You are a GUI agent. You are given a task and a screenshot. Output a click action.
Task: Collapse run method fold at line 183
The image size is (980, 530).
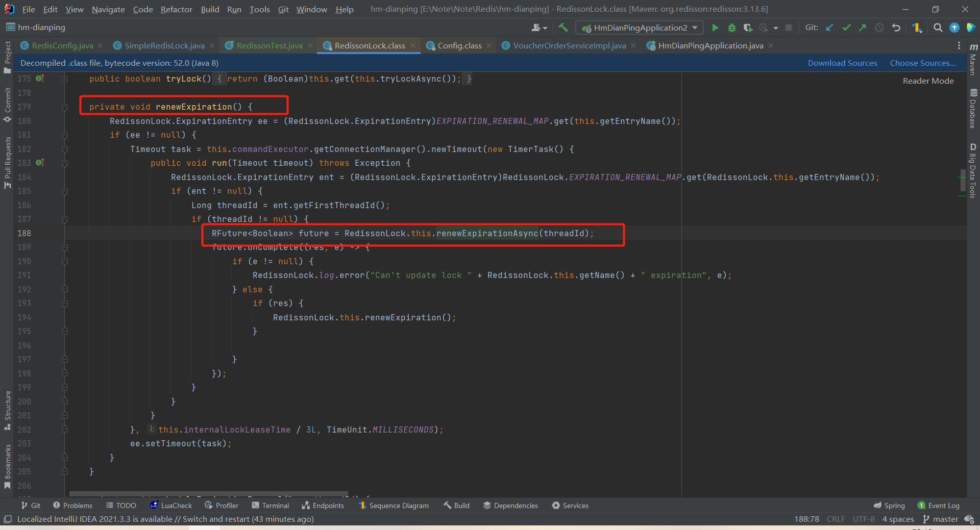point(65,163)
